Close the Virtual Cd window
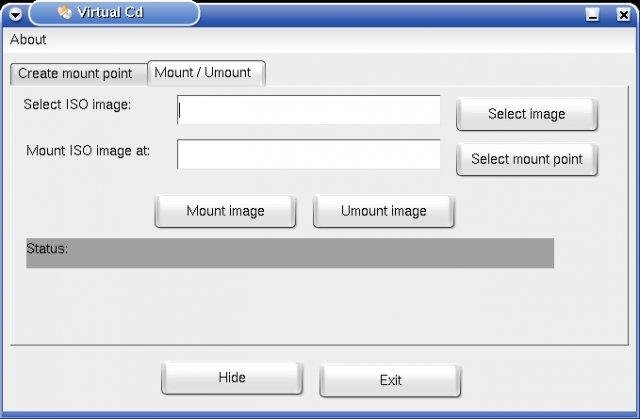Image resolution: width=640 pixels, height=419 pixels. (x=621, y=13)
